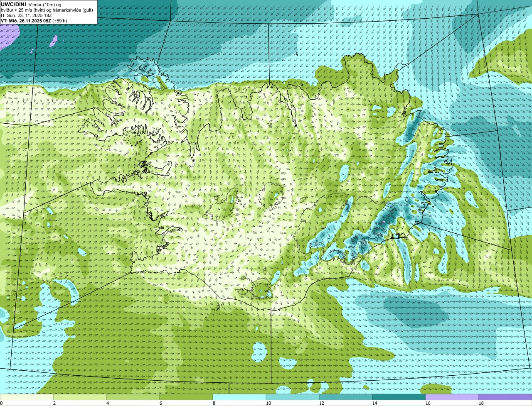Click the '16' label on the wind scale
Viewport: 532px width, 406px height.
coord(428,403)
